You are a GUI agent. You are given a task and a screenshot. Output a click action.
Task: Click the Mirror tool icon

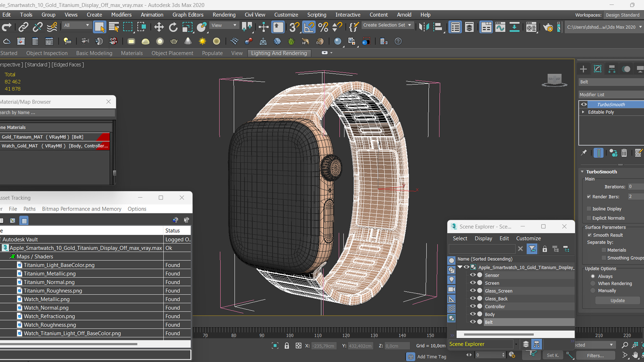coord(424,27)
